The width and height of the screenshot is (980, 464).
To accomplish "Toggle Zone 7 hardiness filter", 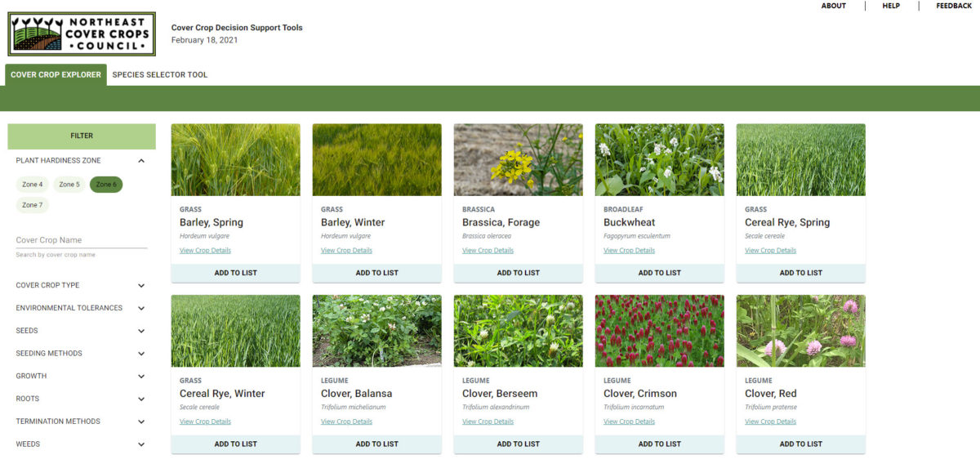I will pyautogui.click(x=33, y=205).
